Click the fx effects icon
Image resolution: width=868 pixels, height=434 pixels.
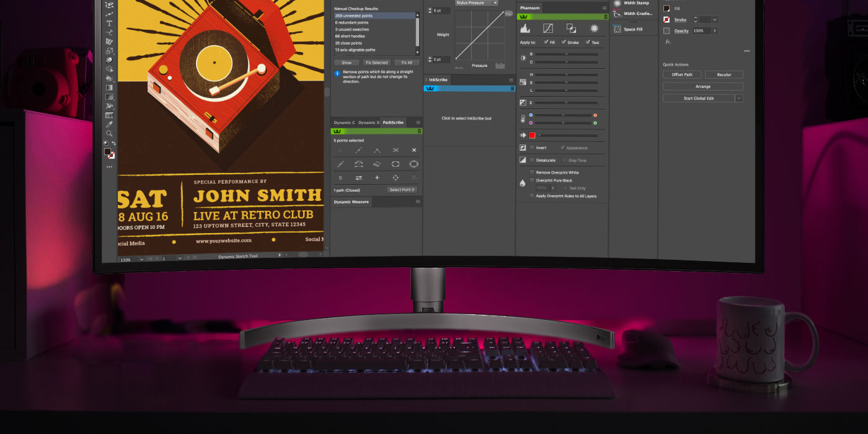click(668, 42)
